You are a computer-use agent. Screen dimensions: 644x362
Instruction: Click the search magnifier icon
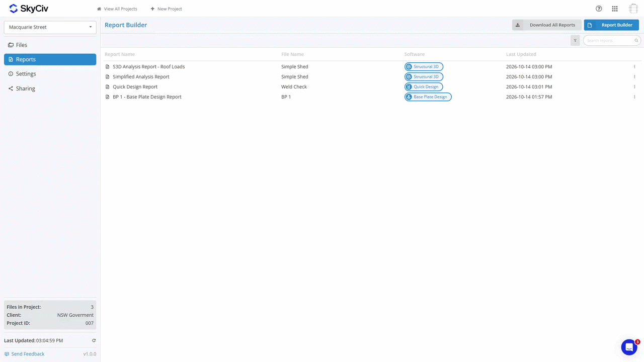[636, 40]
